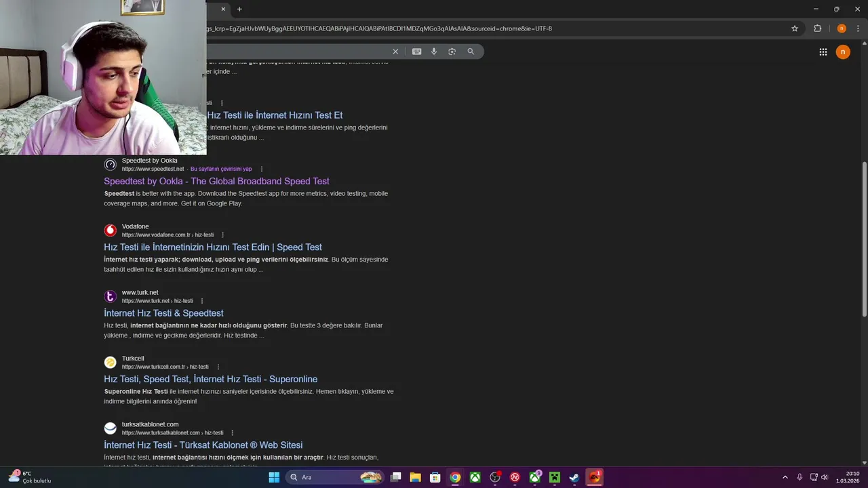Click the speedtest.net URL text
Viewport: 868px width, 488px height.
point(153,169)
